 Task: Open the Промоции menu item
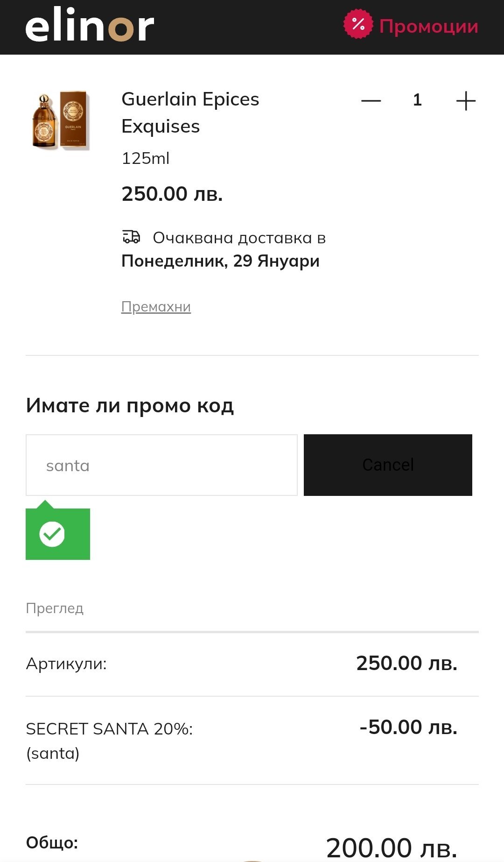(x=428, y=26)
